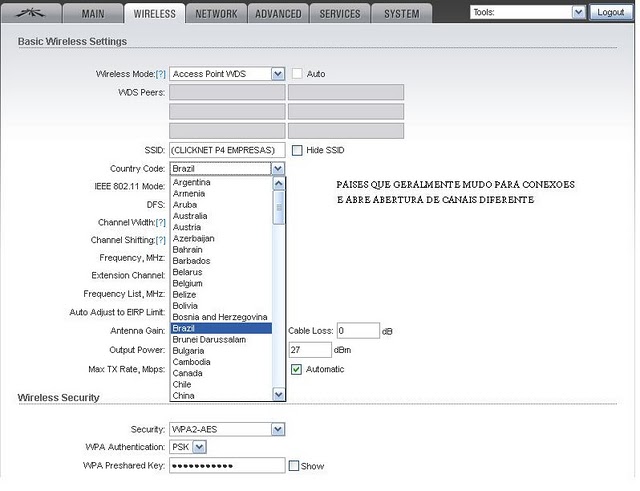Click the Cable Loss input field

[x=358, y=331]
